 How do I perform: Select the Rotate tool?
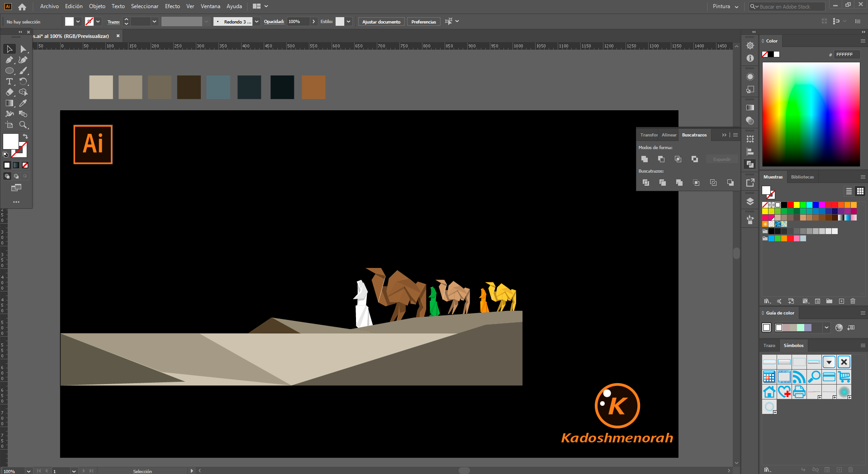tap(23, 81)
